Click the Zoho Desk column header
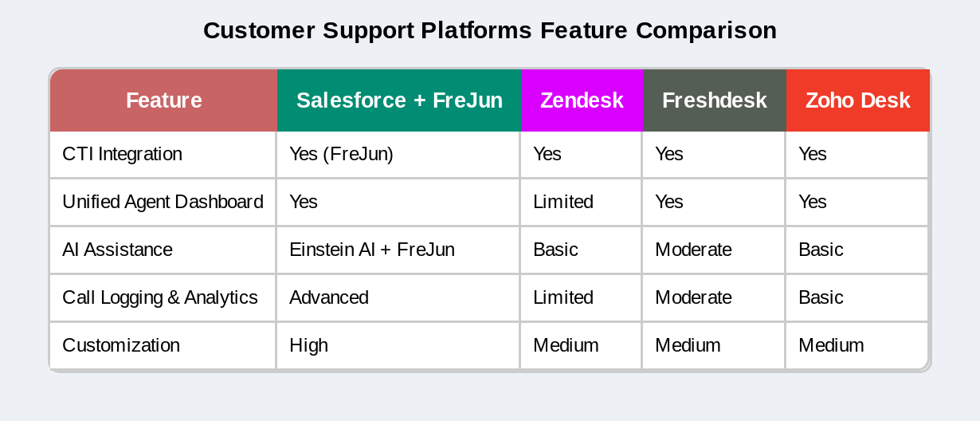 tap(857, 100)
